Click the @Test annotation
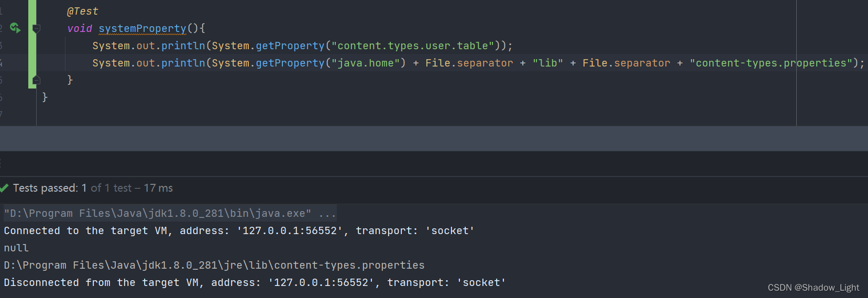The width and height of the screenshot is (868, 298). pyautogui.click(x=82, y=11)
